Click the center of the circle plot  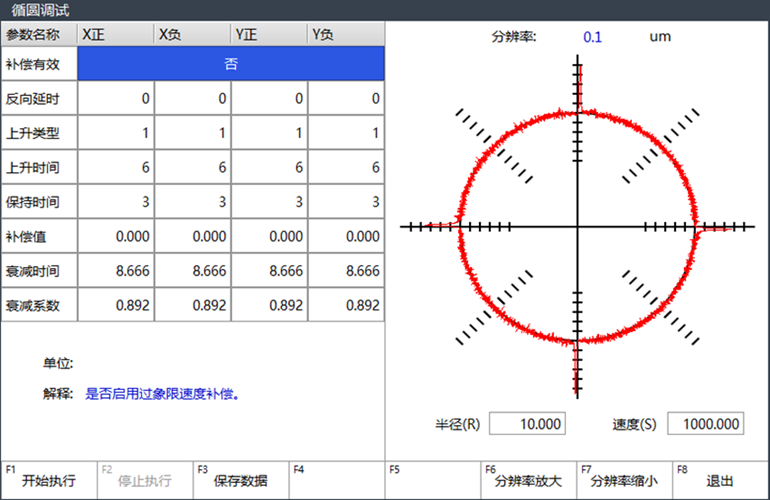(x=577, y=227)
